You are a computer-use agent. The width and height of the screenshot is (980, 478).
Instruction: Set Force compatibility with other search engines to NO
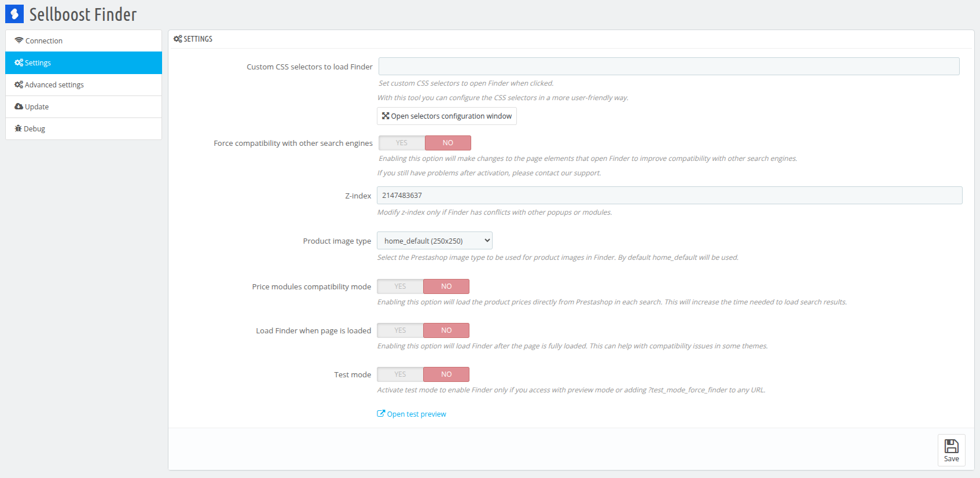click(x=448, y=143)
